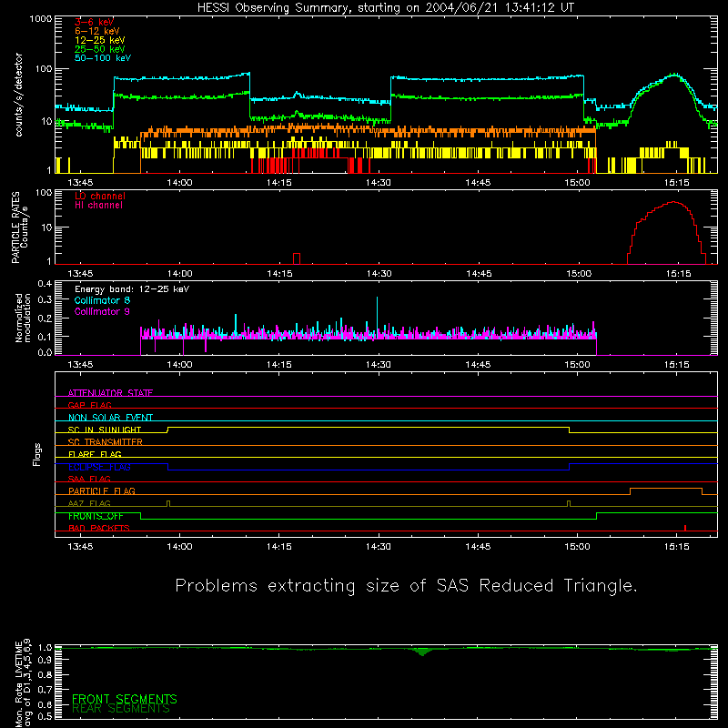Click the FLARE_FLAG label
The image size is (728, 728).
point(95,454)
